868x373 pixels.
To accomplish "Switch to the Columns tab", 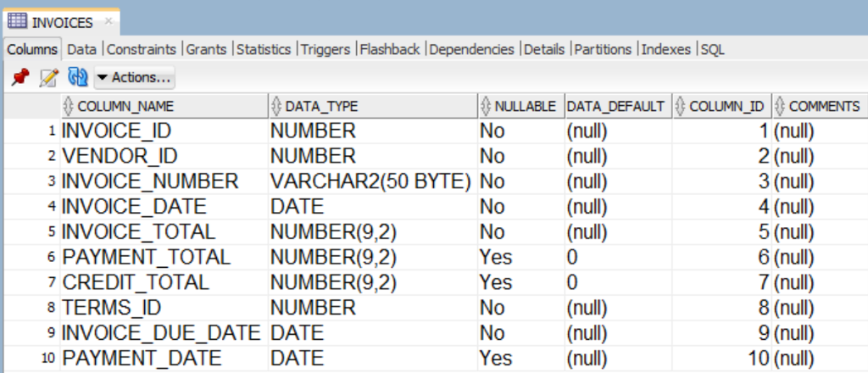I will [32, 49].
